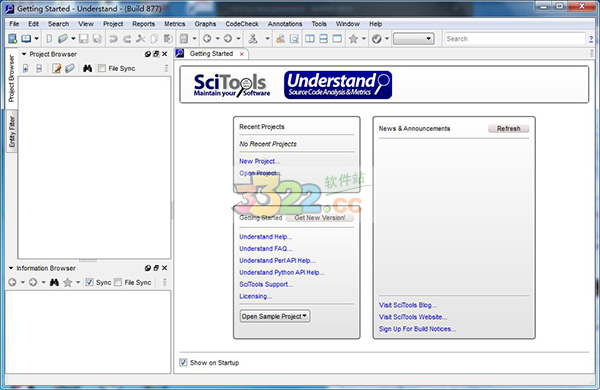
Task: Click the main toolbar Back navigation arrow
Action: tap(207, 39)
